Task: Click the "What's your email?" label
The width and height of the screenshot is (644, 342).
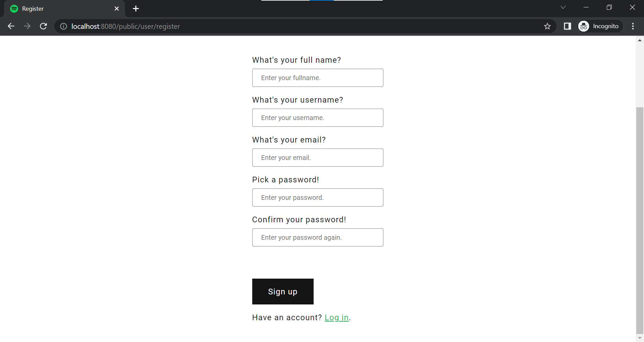Action: (x=289, y=140)
